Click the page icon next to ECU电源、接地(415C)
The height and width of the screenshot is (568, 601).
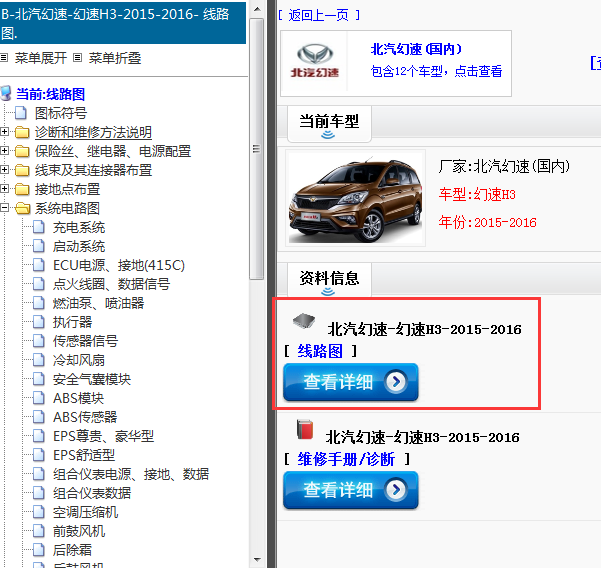[x=39, y=265]
